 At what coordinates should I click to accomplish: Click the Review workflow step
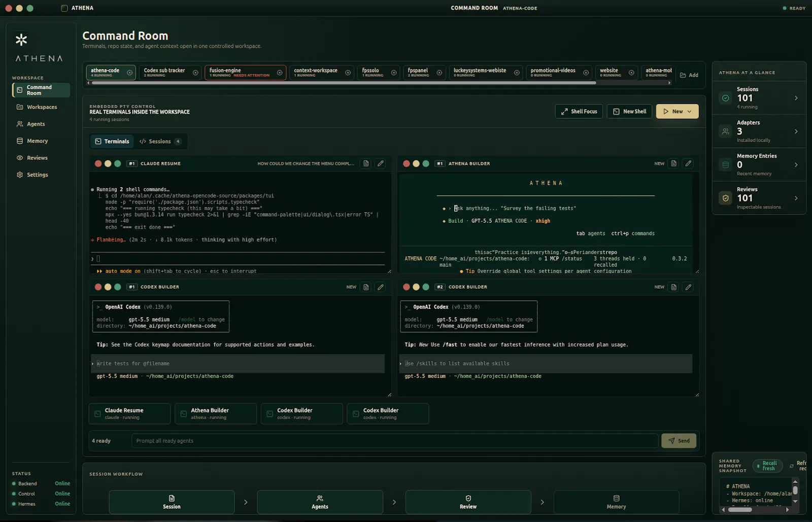468,502
